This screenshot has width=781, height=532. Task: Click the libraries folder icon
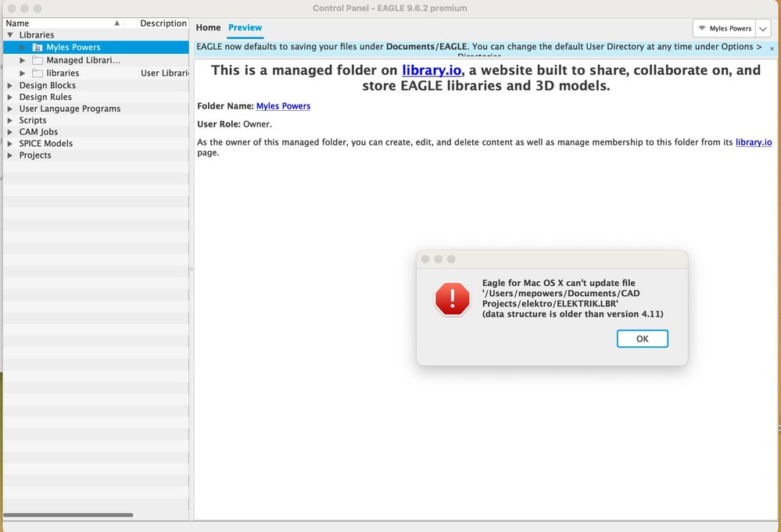click(x=38, y=73)
